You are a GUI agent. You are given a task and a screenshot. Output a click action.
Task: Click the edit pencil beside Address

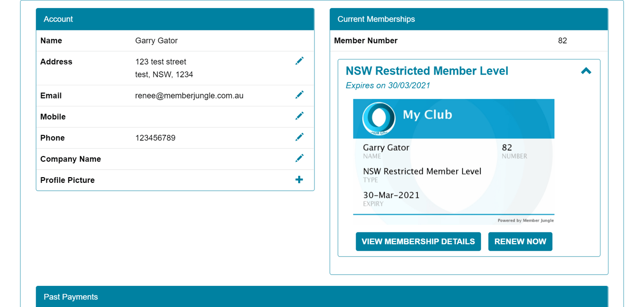click(300, 60)
